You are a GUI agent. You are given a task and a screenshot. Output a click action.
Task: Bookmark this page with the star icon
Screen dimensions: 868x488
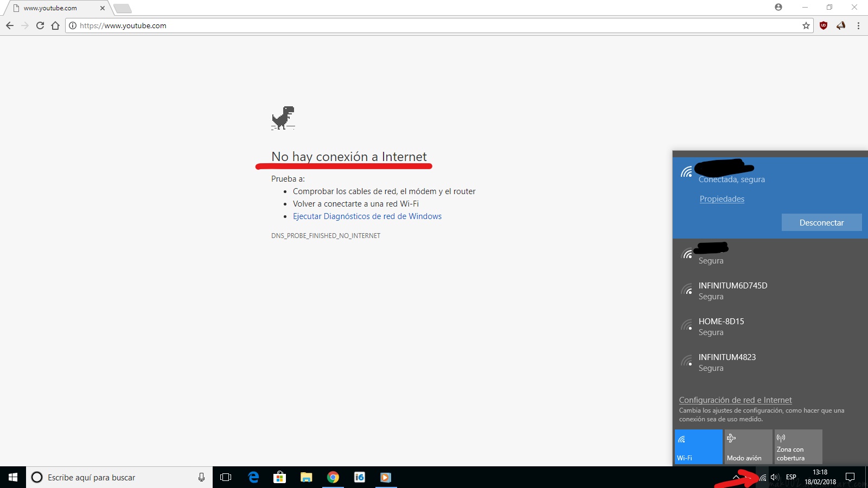(x=806, y=25)
